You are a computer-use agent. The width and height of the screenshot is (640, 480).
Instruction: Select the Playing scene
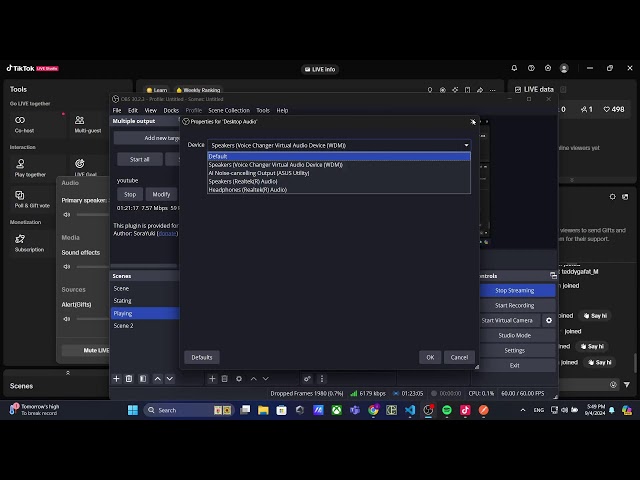click(145, 313)
